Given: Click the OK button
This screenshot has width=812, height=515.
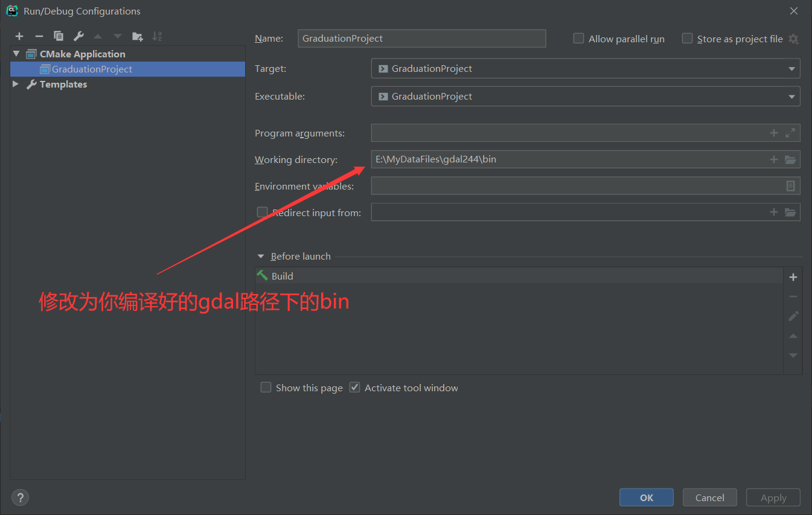Looking at the screenshot, I should tap(647, 497).
